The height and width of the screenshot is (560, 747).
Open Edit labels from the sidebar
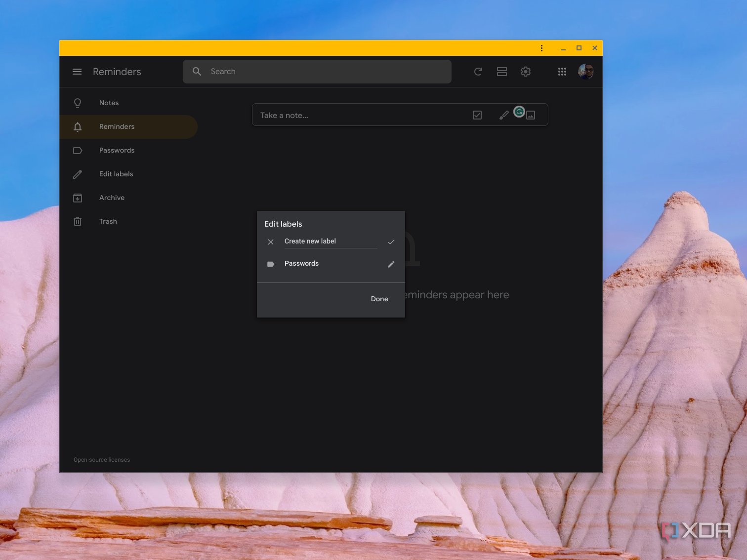click(128, 174)
